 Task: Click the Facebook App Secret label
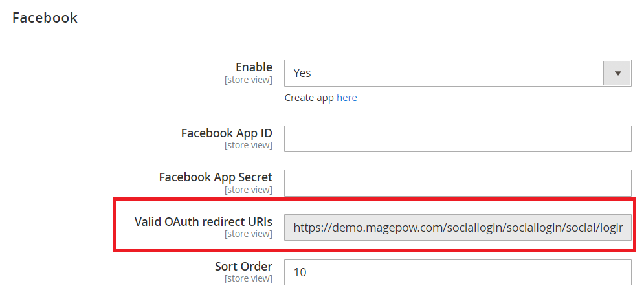(x=216, y=177)
